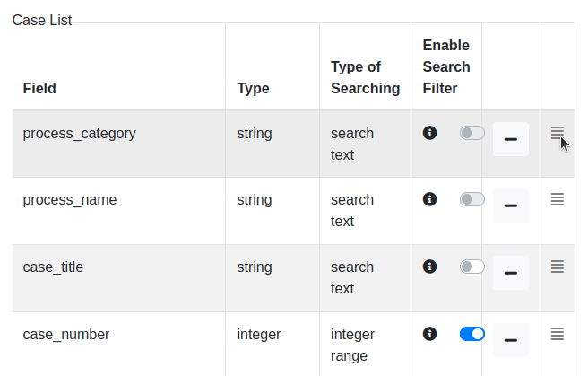Click drag handle icon for process_name row
The image size is (588, 376).
pyautogui.click(x=557, y=199)
